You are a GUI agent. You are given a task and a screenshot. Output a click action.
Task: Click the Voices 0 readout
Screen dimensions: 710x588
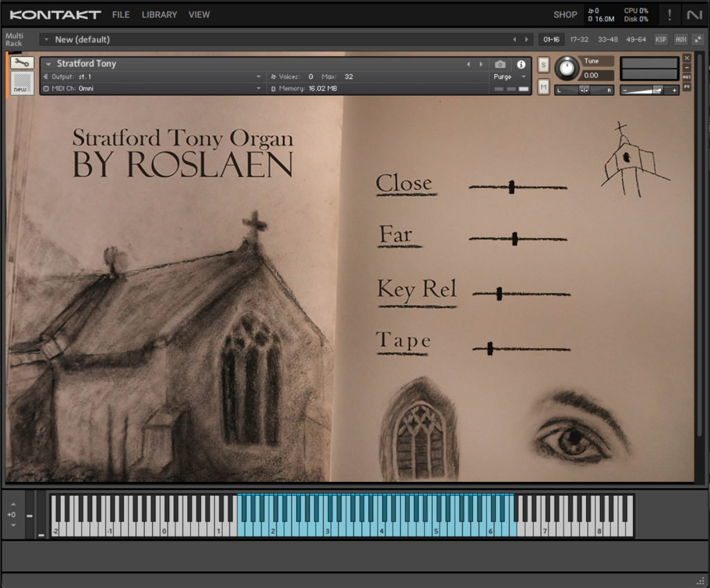click(x=292, y=76)
